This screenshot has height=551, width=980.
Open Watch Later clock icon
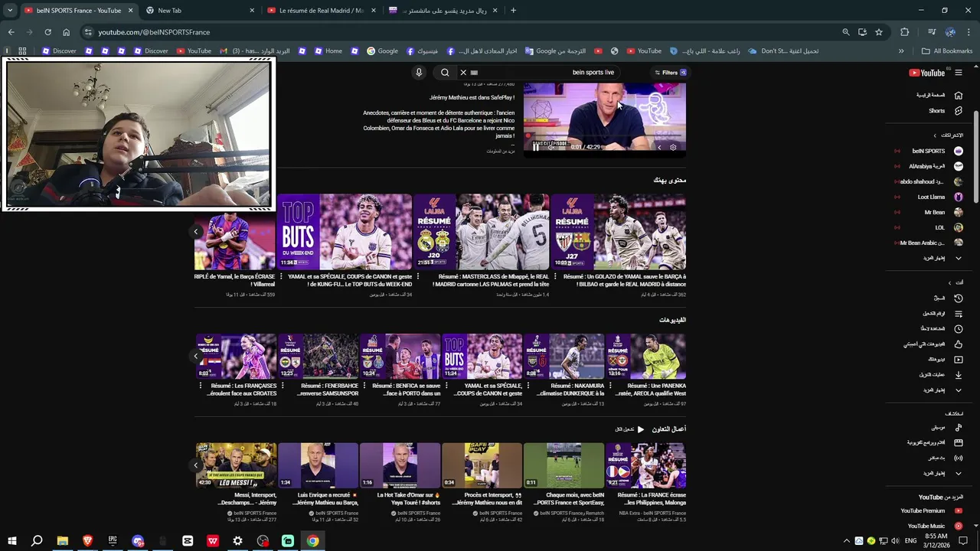pyautogui.click(x=958, y=328)
